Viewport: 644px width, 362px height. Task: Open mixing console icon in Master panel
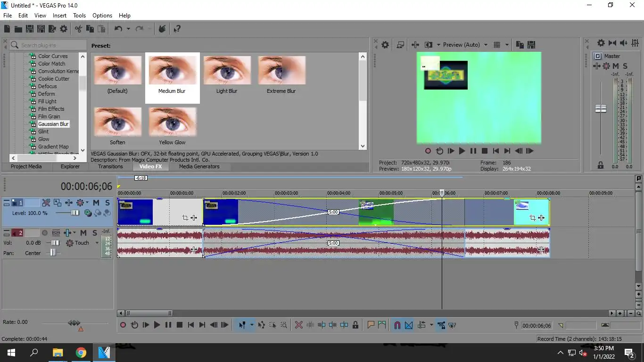coord(635,43)
